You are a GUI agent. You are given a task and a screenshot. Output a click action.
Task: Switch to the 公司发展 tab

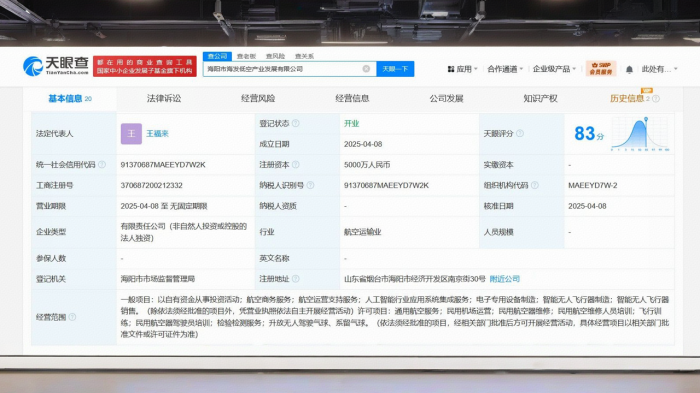[x=446, y=99]
